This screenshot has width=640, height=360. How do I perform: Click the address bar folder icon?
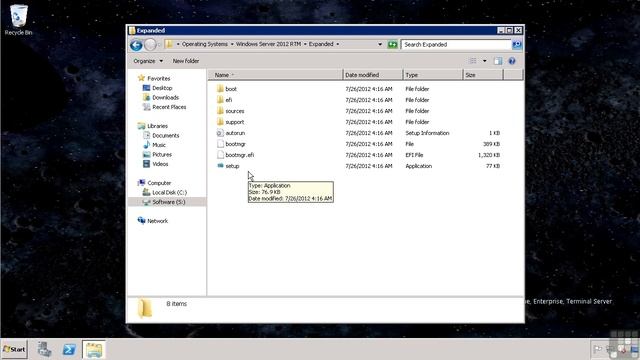(169, 44)
